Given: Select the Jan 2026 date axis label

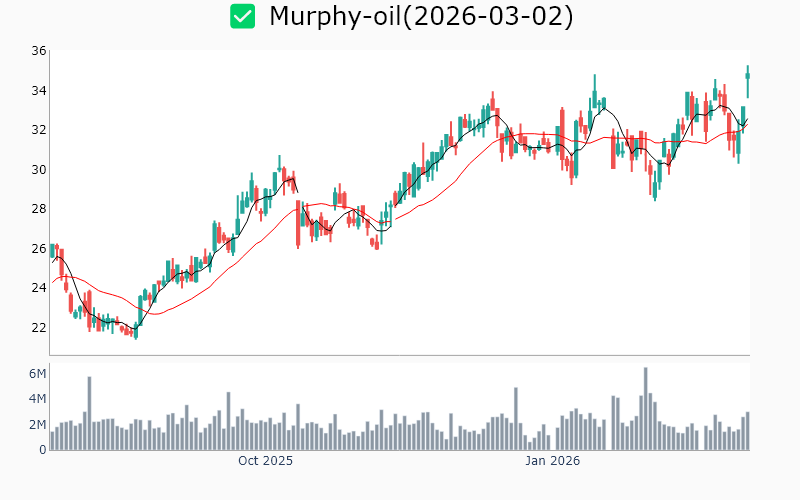Looking at the screenshot, I should pos(553,461).
